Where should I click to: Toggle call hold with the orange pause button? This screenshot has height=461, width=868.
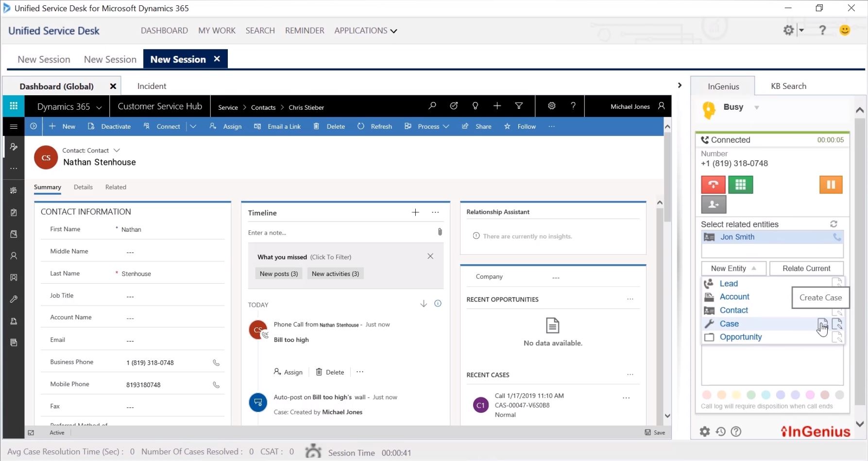tap(831, 185)
